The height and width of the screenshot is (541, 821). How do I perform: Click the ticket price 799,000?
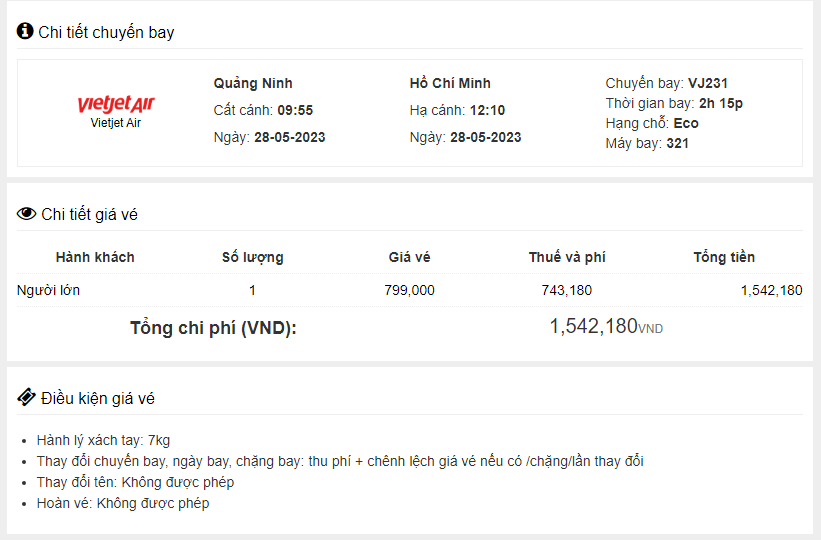(409, 290)
